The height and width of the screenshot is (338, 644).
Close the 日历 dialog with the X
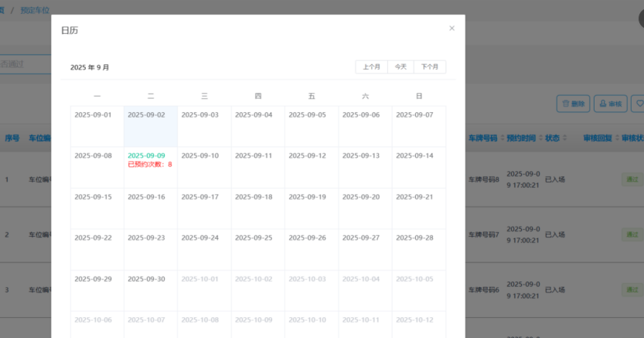451,29
